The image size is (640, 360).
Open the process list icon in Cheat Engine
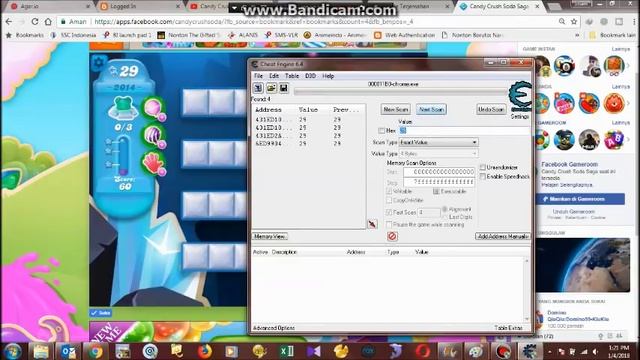[258, 88]
